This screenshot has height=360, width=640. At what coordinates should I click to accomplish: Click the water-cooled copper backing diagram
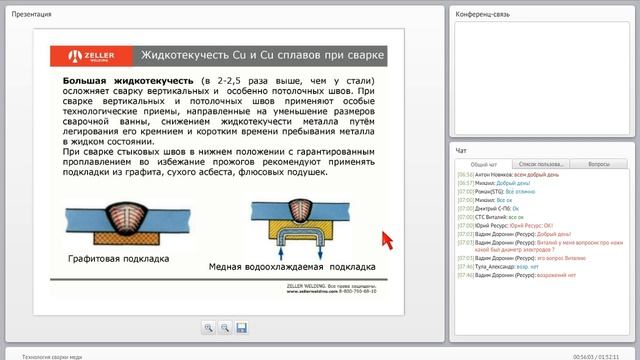[300, 229]
